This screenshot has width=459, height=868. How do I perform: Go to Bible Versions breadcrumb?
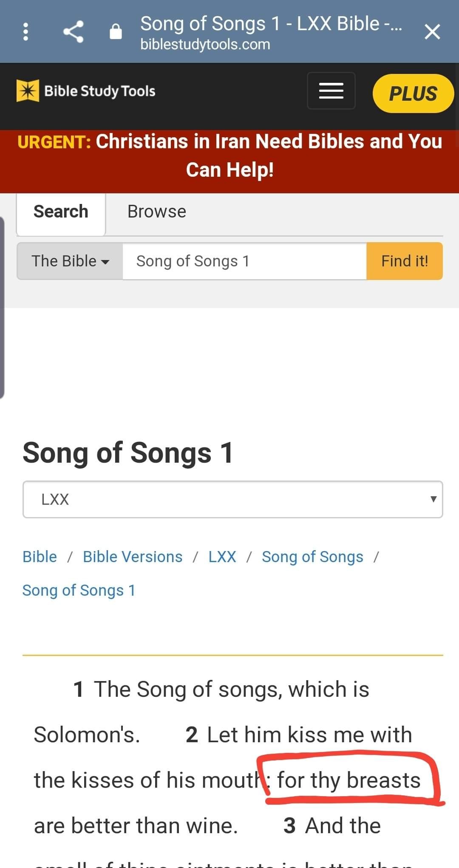tap(133, 557)
